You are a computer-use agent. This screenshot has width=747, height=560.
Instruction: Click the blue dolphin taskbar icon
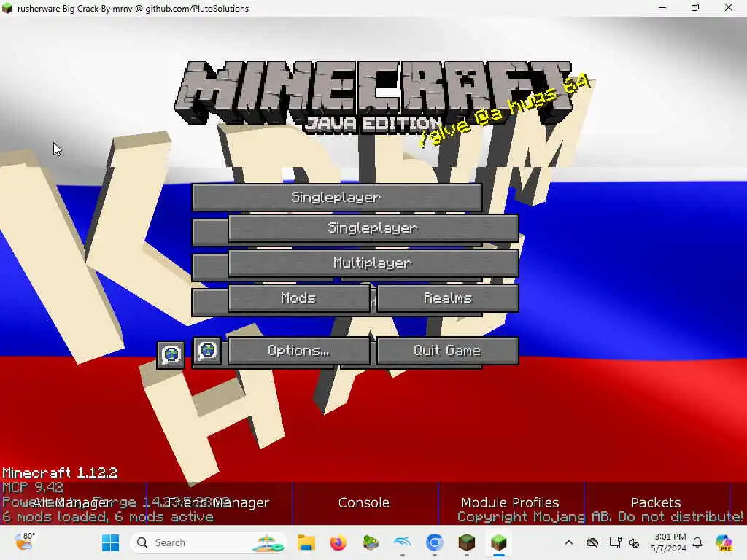403,542
